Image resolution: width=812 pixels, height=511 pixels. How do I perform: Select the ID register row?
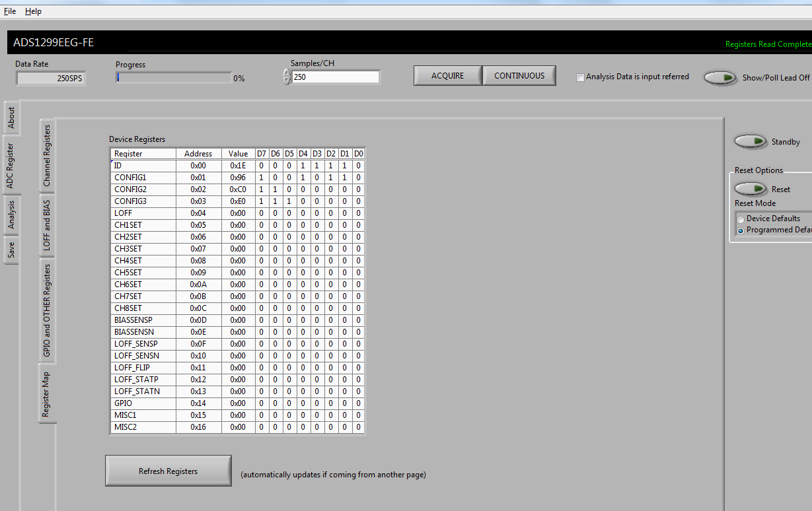tap(237, 166)
